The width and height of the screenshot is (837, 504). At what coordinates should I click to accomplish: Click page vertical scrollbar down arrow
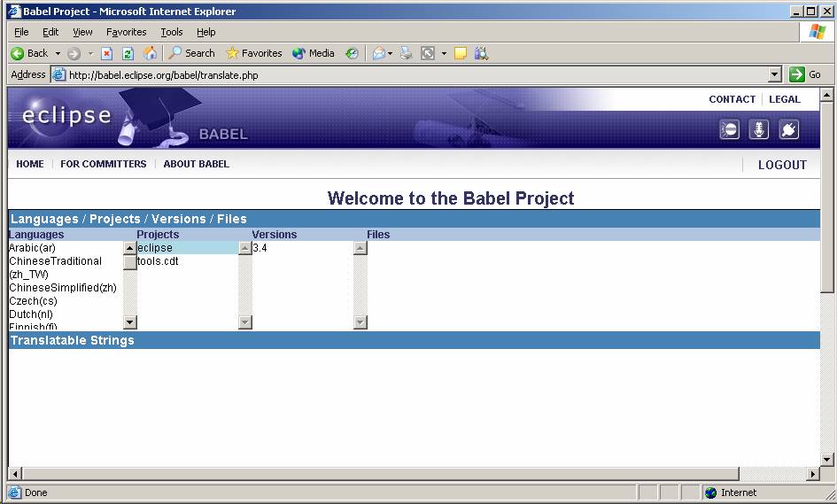point(827,459)
